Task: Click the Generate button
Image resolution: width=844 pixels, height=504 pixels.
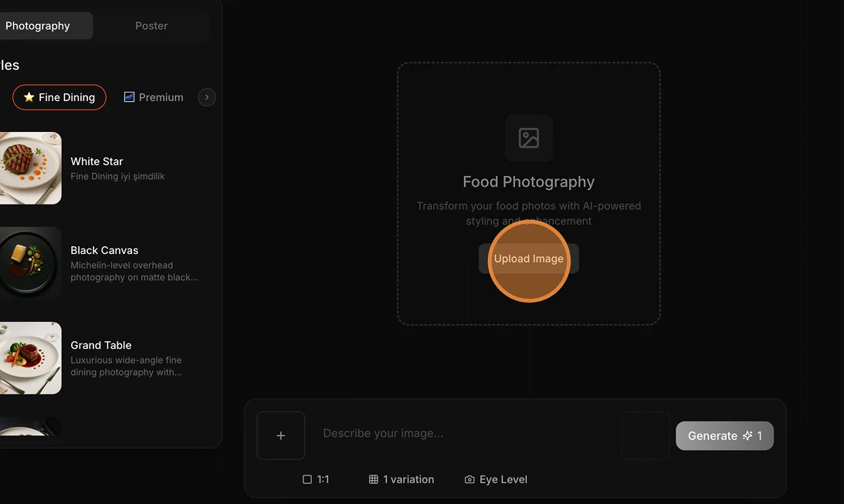Action: (x=724, y=435)
